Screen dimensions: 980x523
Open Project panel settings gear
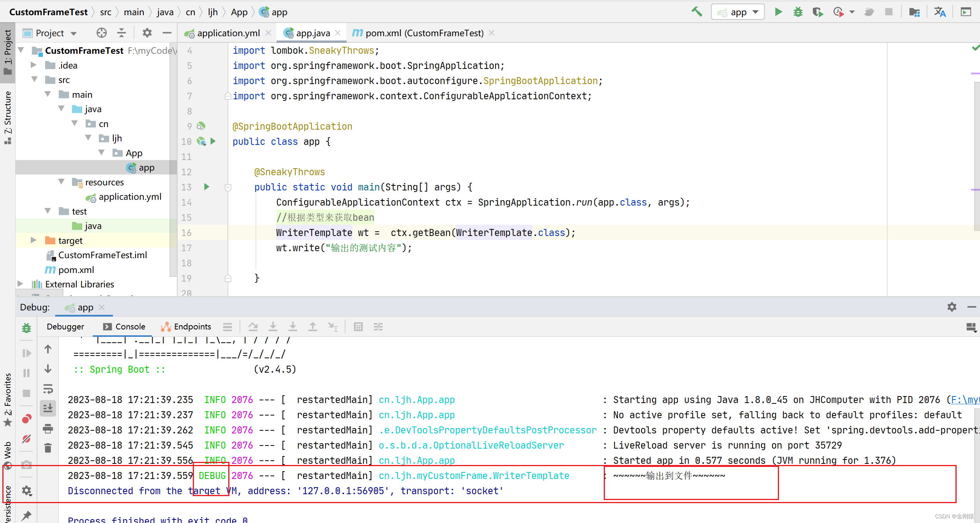tap(147, 33)
